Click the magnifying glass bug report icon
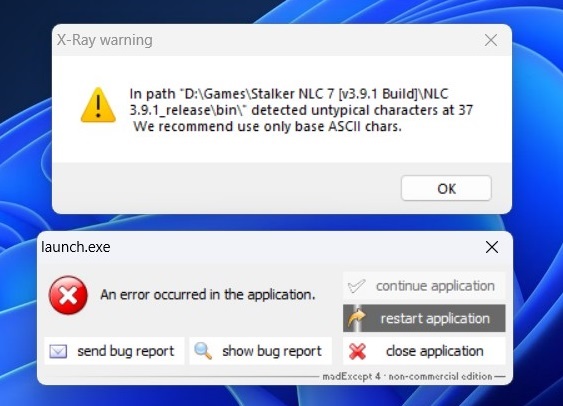Viewport: 563px width, 406px height. tap(203, 351)
